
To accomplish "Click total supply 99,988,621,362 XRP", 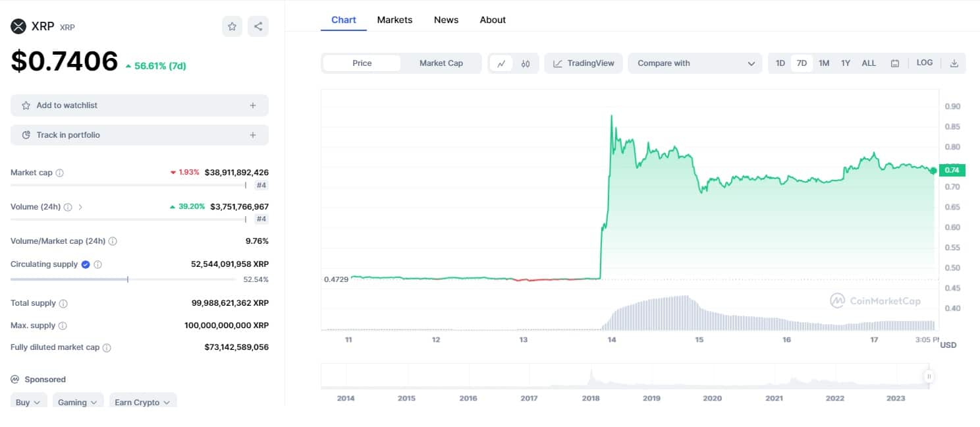I will pyautogui.click(x=230, y=304).
